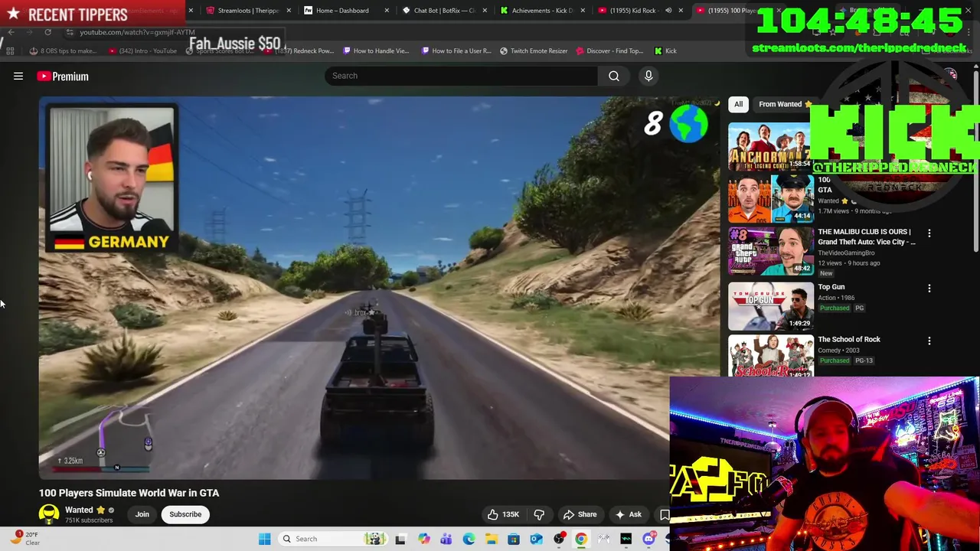Open Microsoft Teams from the taskbar
Image resolution: width=980 pixels, height=551 pixels.
coord(446,539)
